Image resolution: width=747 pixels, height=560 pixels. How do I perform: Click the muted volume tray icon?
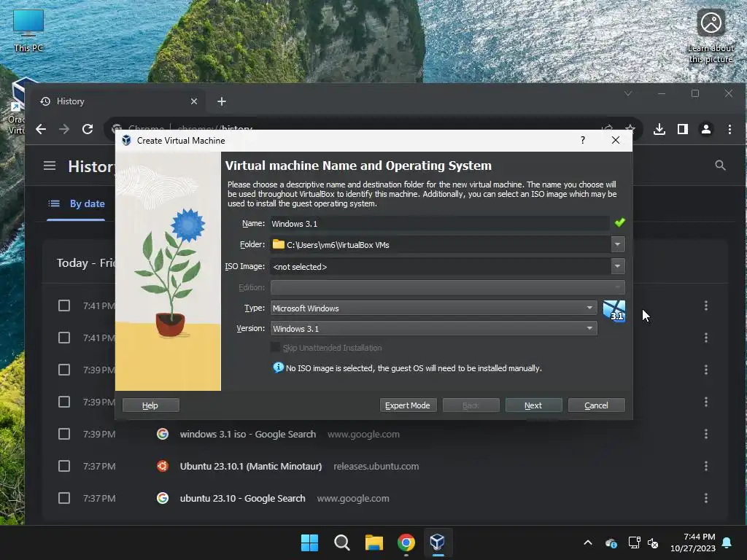click(x=653, y=542)
